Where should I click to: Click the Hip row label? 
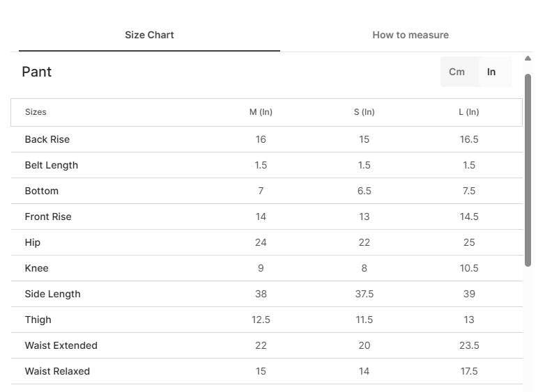tap(33, 243)
